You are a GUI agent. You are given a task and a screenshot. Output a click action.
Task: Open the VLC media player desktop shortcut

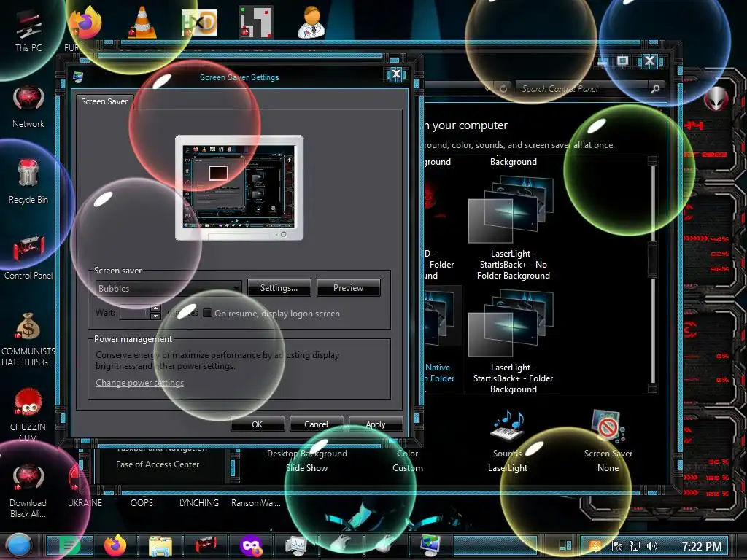click(142, 22)
